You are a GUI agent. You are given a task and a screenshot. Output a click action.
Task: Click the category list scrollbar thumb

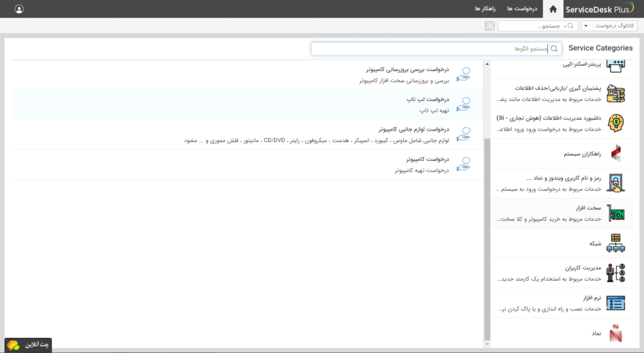[x=487, y=239]
